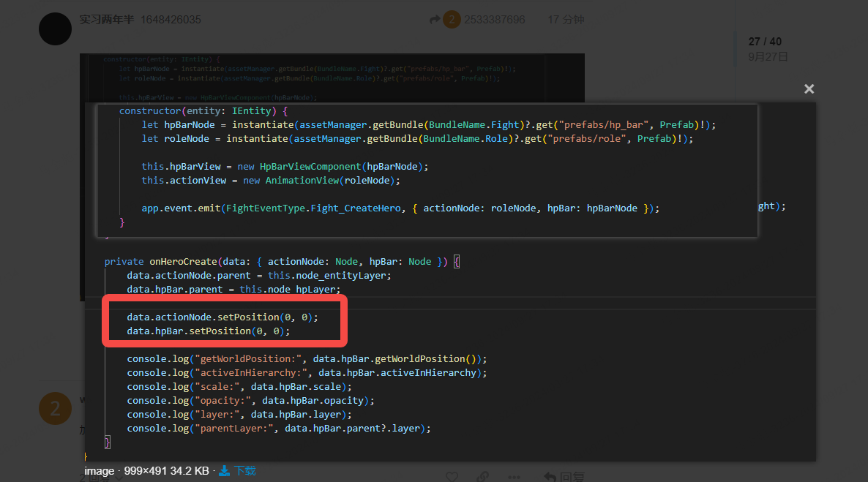The width and height of the screenshot is (868, 482).
Task: Open the black avatar of user 实习两年半
Action: coord(55,29)
